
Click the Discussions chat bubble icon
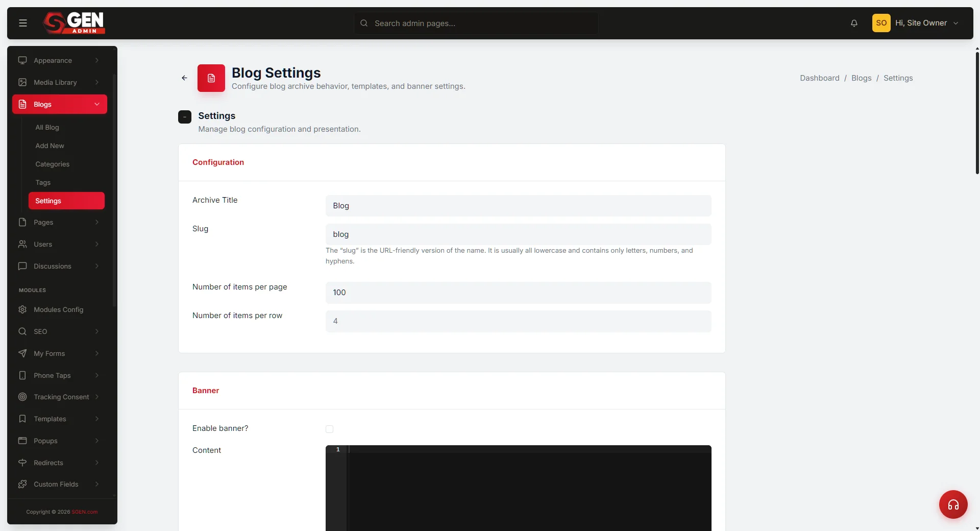click(22, 266)
